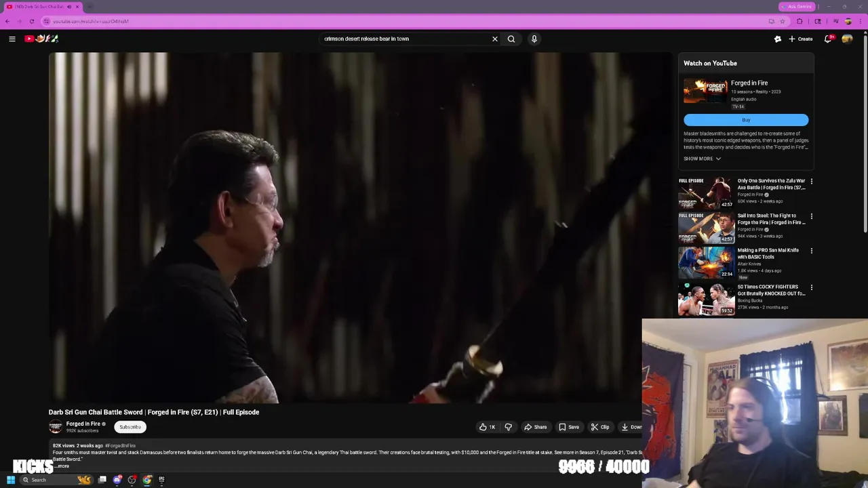
Task: Open options for Cocky Fighters video
Action: 811,287
